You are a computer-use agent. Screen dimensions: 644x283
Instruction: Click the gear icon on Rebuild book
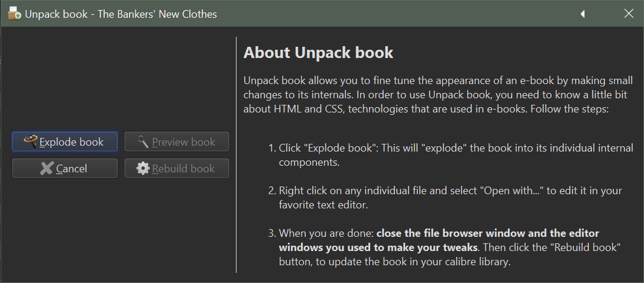click(x=143, y=168)
